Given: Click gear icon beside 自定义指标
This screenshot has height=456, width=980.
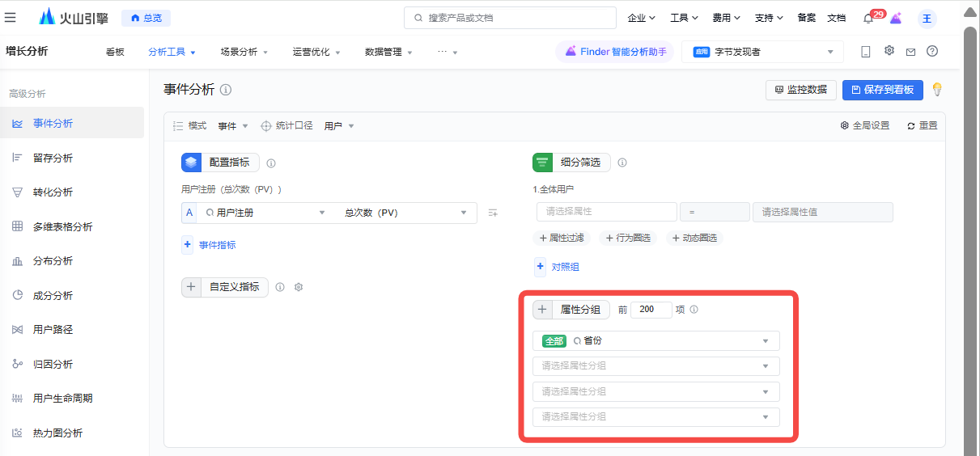Looking at the screenshot, I should click(x=299, y=287).
